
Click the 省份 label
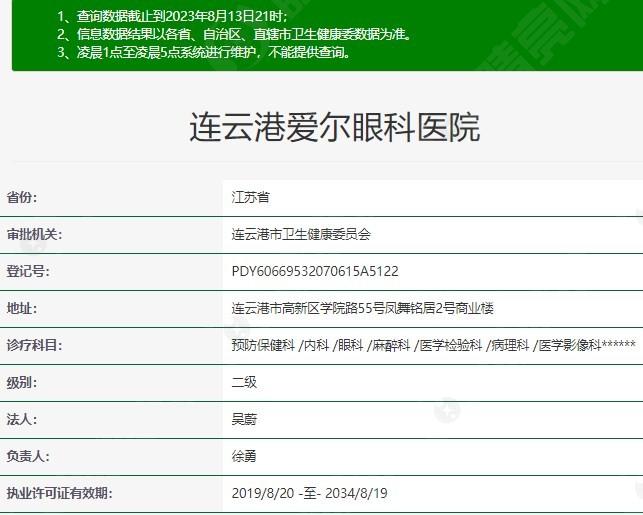[22, 197]
